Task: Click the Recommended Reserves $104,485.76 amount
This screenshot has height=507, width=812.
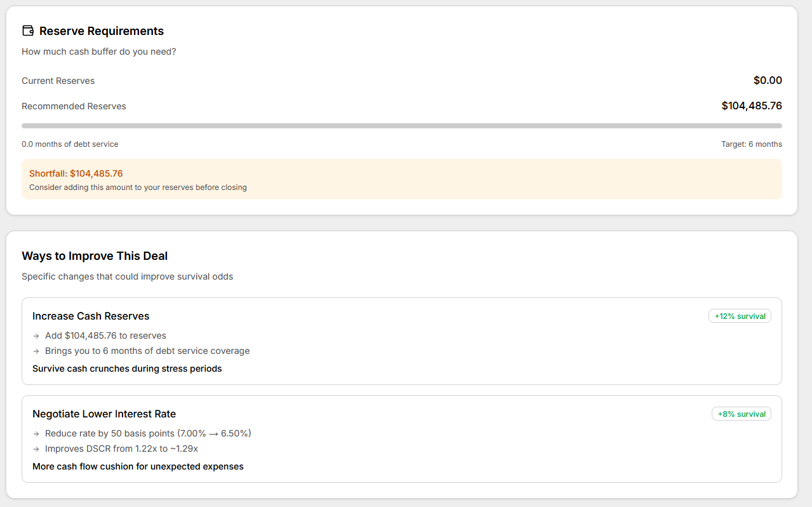Action: pyautogui.click(x=752, y=105)
